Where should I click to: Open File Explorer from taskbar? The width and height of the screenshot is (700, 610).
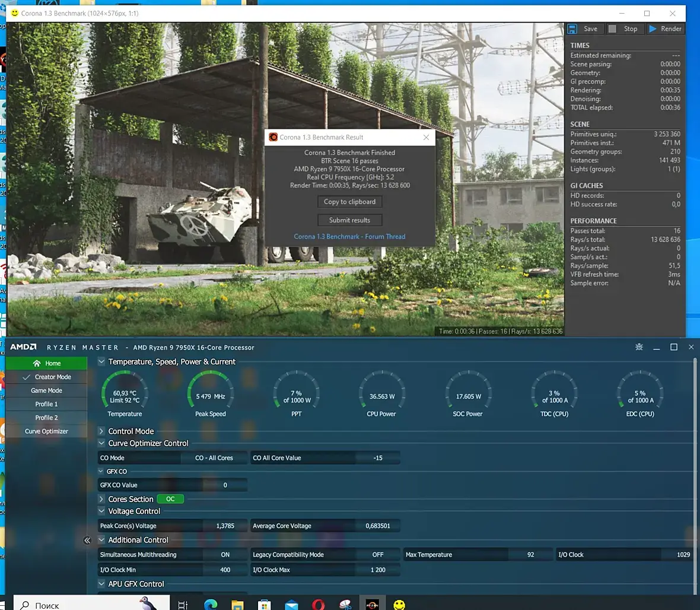point(237,605)
